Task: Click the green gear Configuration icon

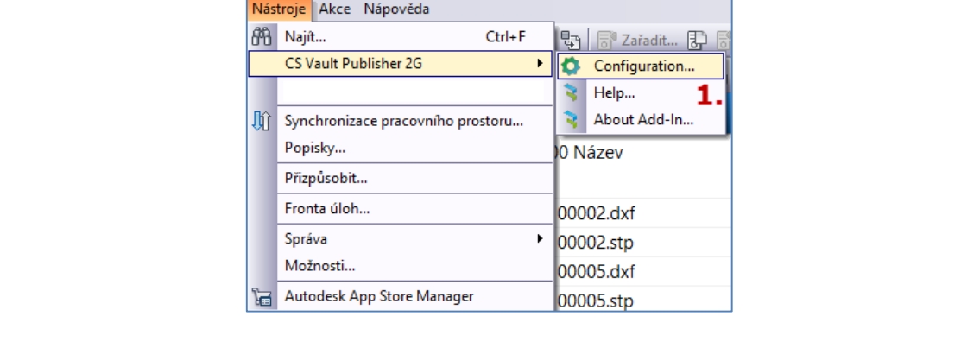Action: point(572,66)
